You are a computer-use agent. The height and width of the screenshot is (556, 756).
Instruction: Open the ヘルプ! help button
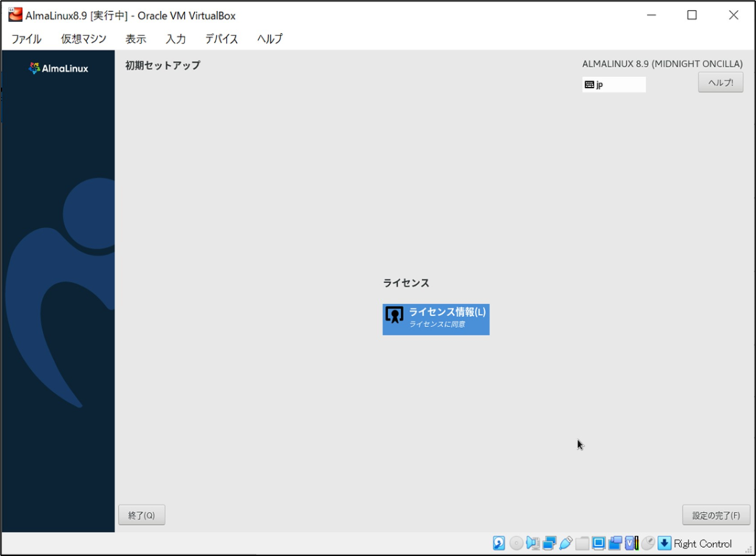click(x=721, y=83)
